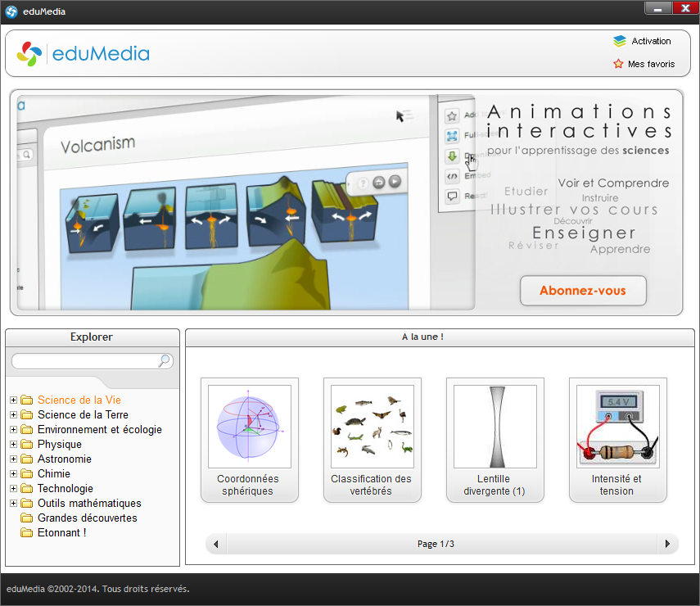Expand the Environnement et écologie folder
The width and height of the screenshot is (700, 606).
[x=13, y=429]
